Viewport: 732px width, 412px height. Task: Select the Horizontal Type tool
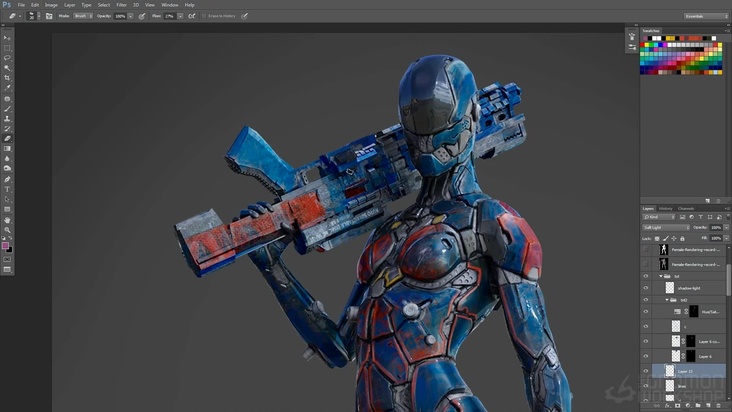point(7,189)
